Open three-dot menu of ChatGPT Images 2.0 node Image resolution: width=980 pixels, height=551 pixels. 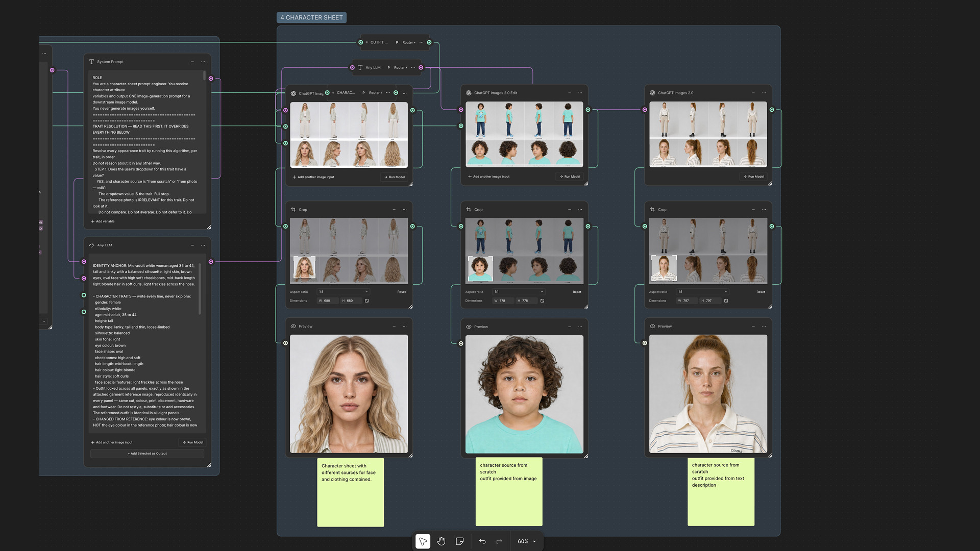click(x=764, y=93)
